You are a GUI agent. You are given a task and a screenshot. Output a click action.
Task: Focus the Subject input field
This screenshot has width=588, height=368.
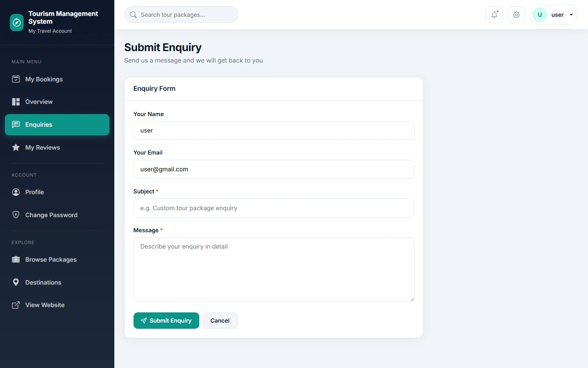coord(274,208)
